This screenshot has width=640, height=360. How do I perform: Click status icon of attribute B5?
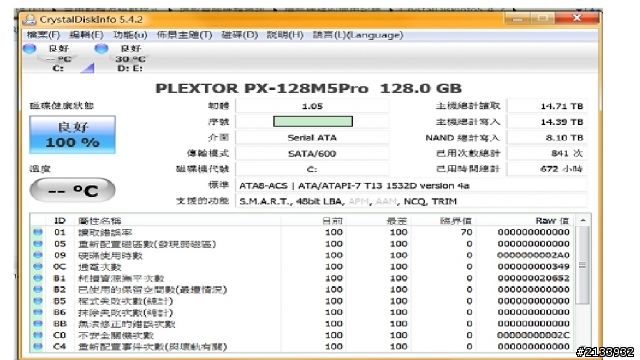tap(38, 301)
